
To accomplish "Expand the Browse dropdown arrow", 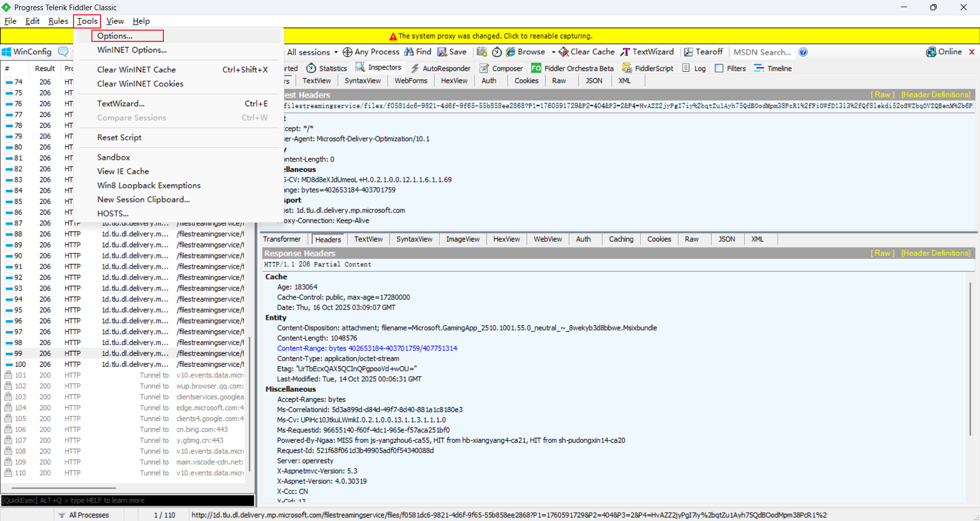I will click(x=553, y=52).
